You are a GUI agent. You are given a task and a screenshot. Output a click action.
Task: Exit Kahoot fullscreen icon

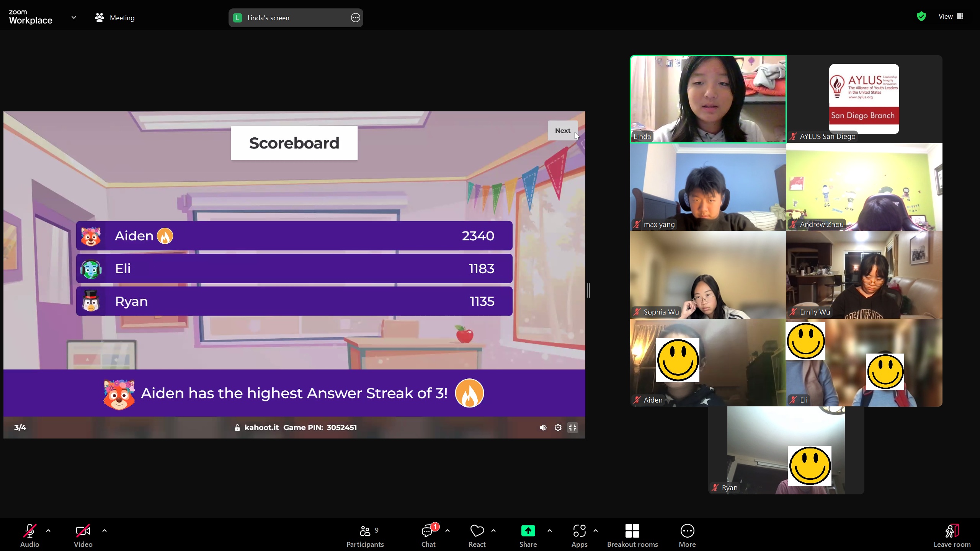572,427
